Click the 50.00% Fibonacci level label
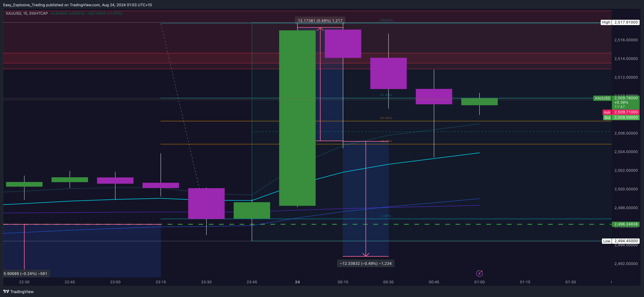 tap(386, 118)
